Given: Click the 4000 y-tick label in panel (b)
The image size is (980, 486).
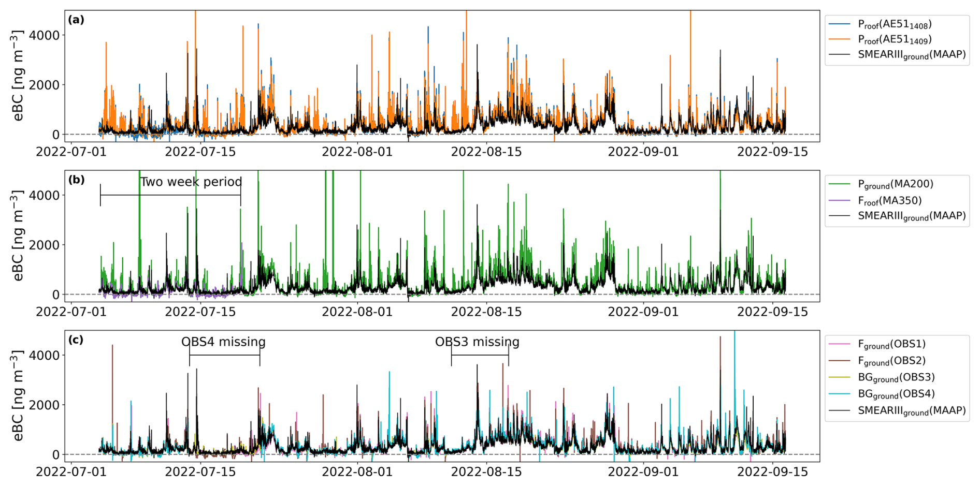Looking at the screenshot, I should click(46, 195).
